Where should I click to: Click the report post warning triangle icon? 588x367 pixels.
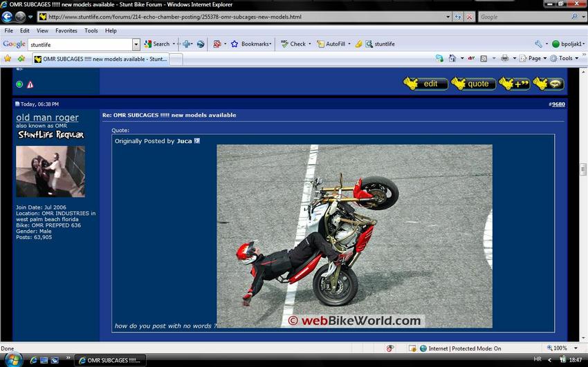[x=30, y=84]
